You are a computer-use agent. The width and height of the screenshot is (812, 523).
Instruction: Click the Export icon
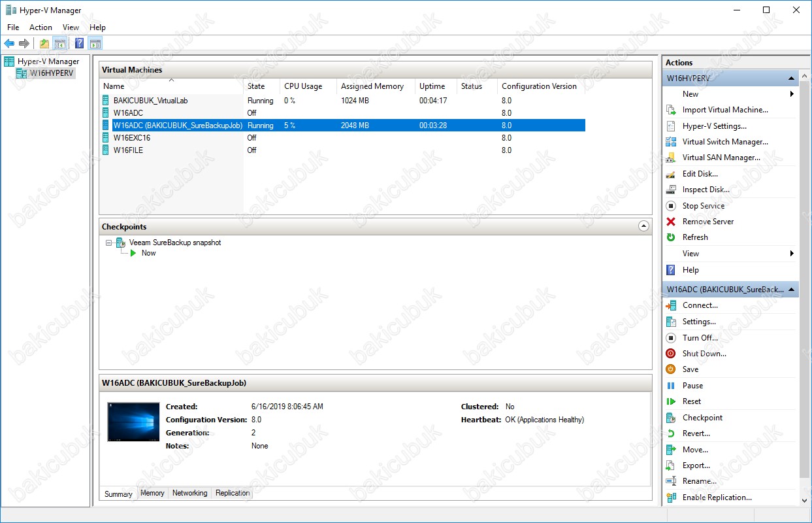[670, 465]
